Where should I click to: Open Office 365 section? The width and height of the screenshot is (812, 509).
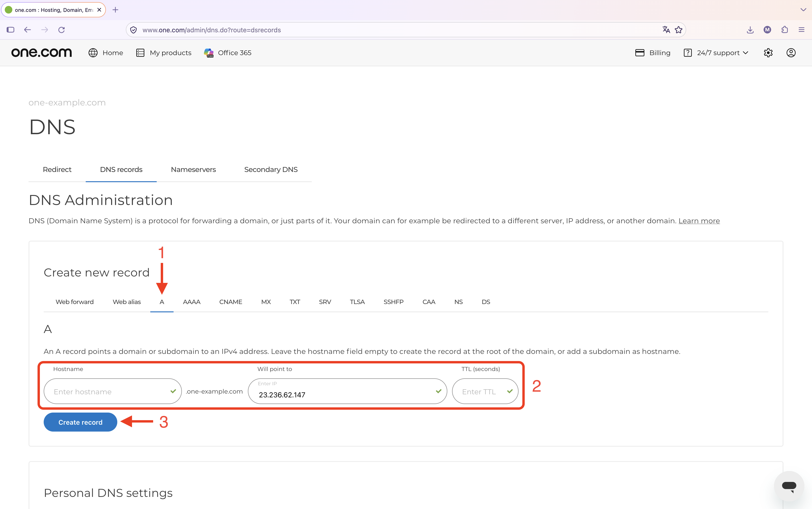228,52
